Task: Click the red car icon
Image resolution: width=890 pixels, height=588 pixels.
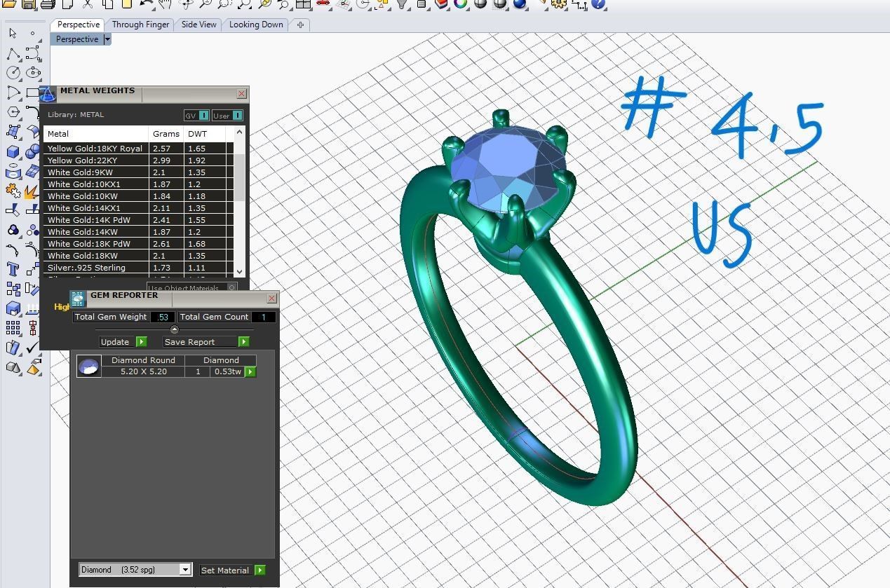Action: click(323, 4)
